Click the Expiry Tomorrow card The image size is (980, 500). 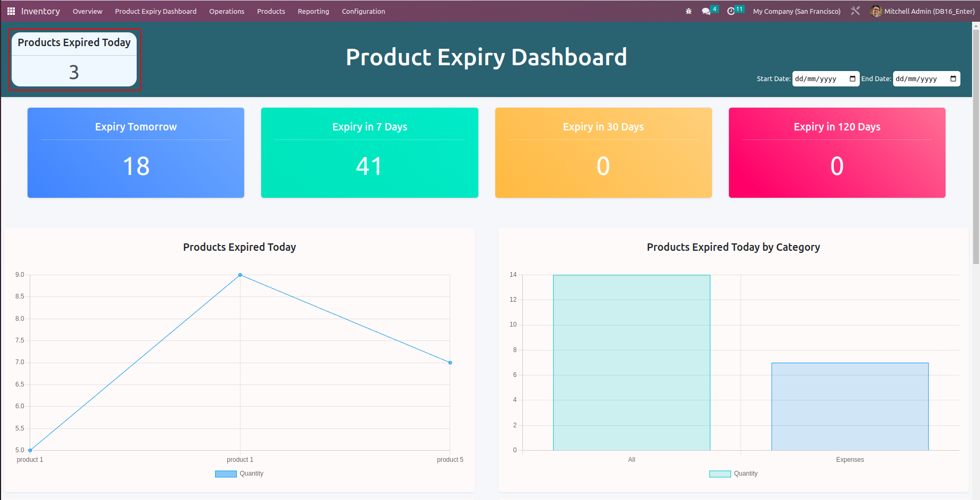(x=136, y=153)
